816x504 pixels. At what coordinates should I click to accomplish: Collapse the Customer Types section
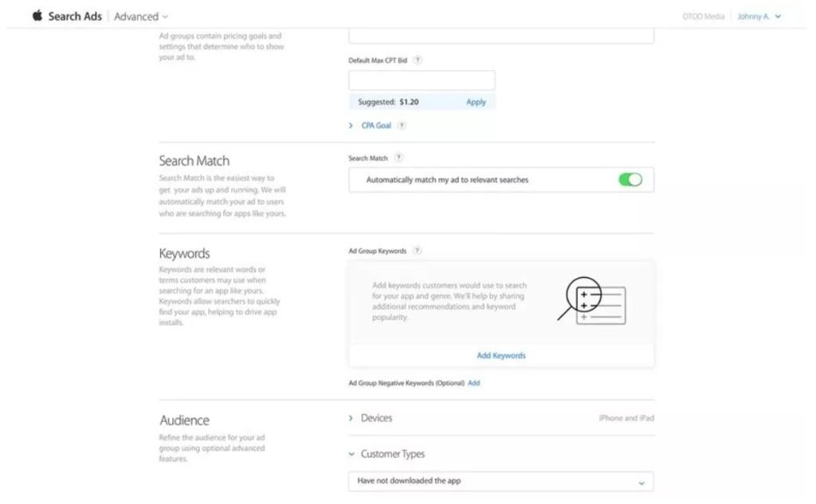click(352, 455)
